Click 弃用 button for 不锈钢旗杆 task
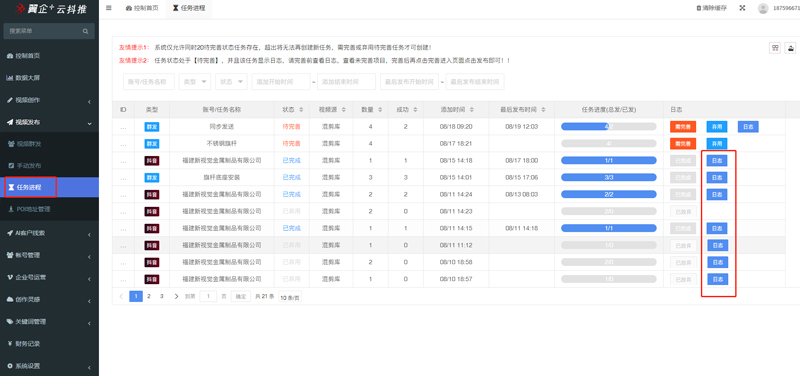This screenshot has width=800, height=376. (717, 144)
